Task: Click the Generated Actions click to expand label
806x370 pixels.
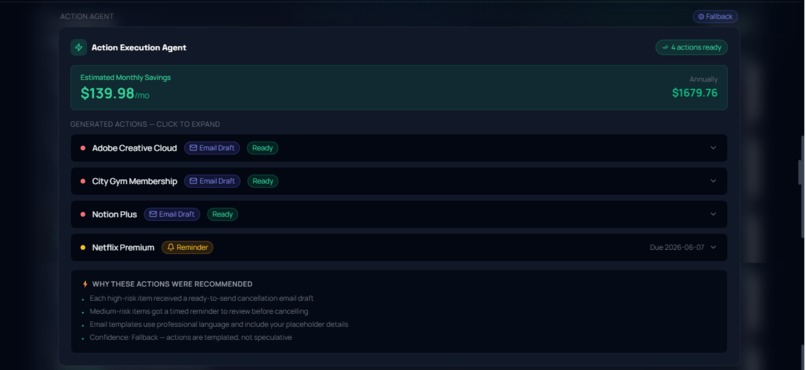Action: [145, 124]
